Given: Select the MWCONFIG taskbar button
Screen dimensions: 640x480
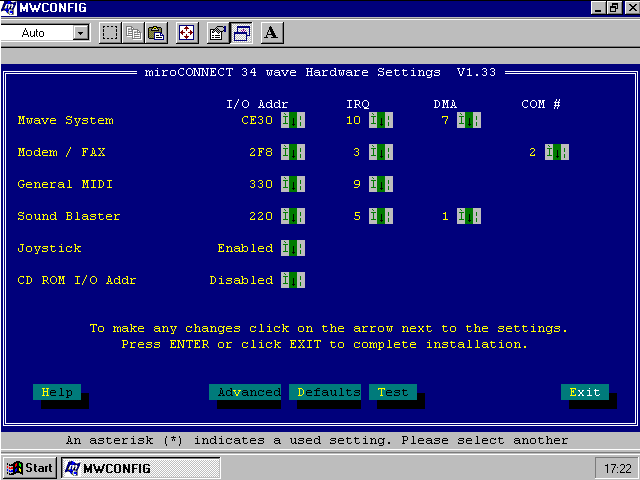Looking at the screenshot, I should point(141,468).
